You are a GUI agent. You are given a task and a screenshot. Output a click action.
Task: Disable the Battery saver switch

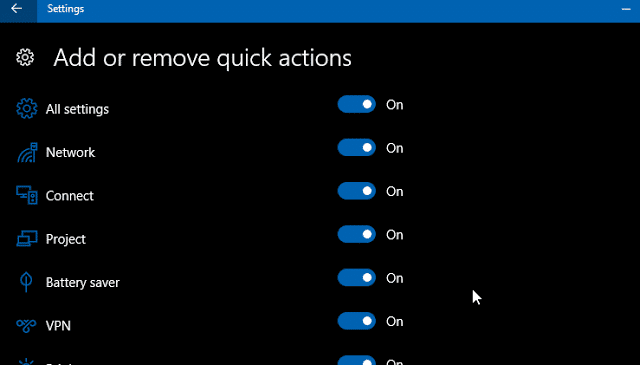coord(356,278)
